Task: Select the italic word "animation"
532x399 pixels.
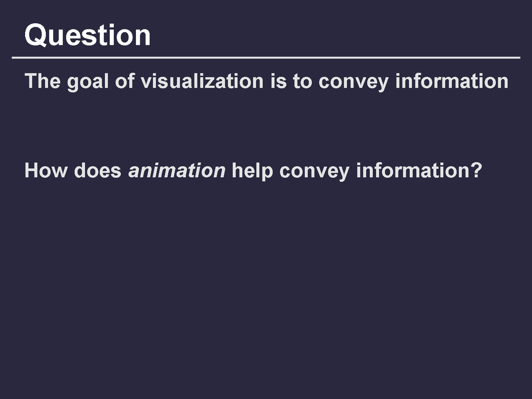Action: (x=176, y=170)
